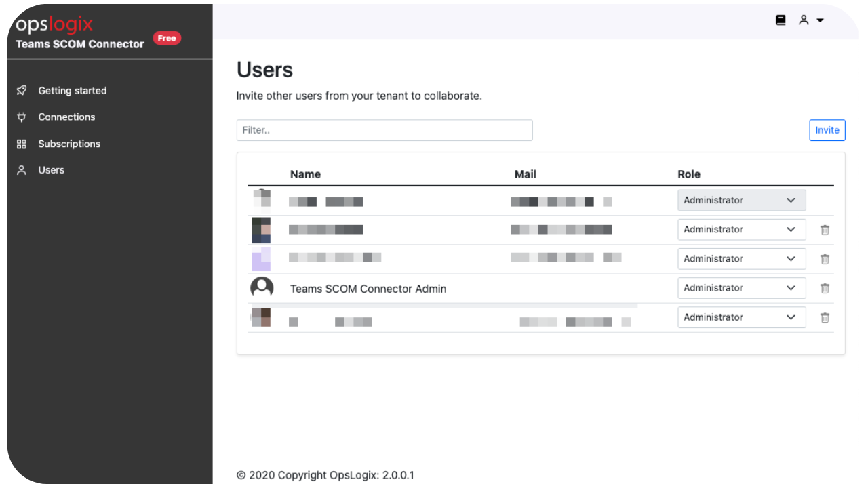Remove Teams SCOM Connector Admin via trash icon
This screenshot has width=868, height=488.
coord(825,288)
